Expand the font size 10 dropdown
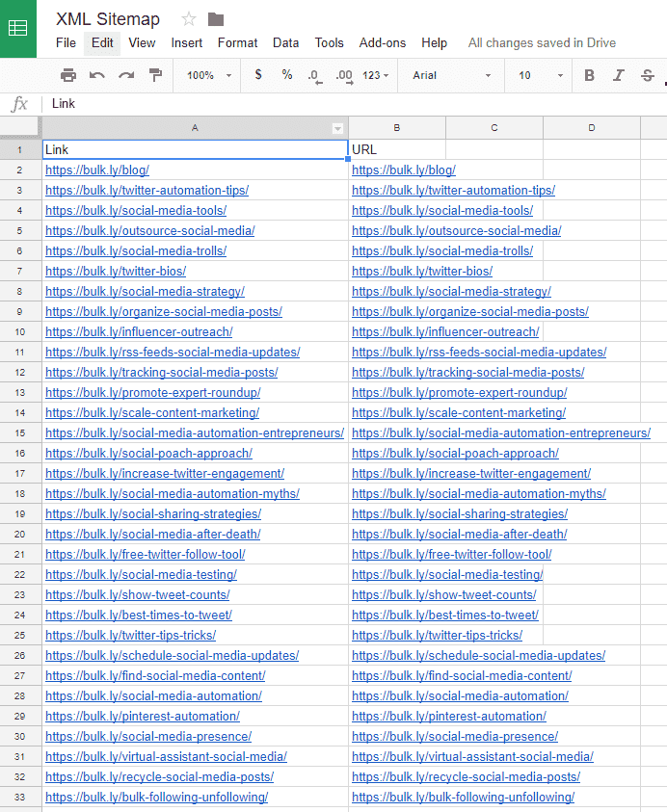The width and height of the screenshot is (667, 812). click(541, 75)
